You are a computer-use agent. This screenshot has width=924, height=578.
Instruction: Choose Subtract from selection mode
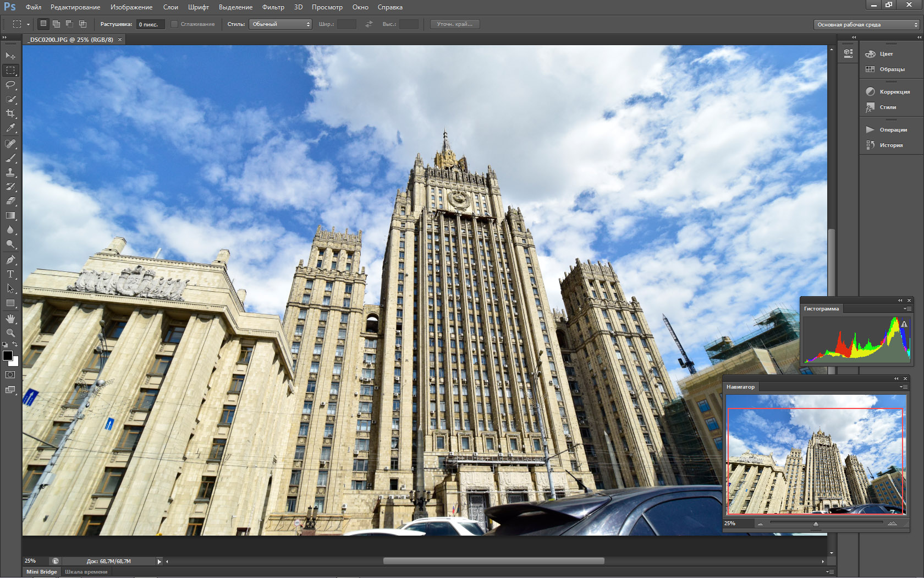point(69,24)
